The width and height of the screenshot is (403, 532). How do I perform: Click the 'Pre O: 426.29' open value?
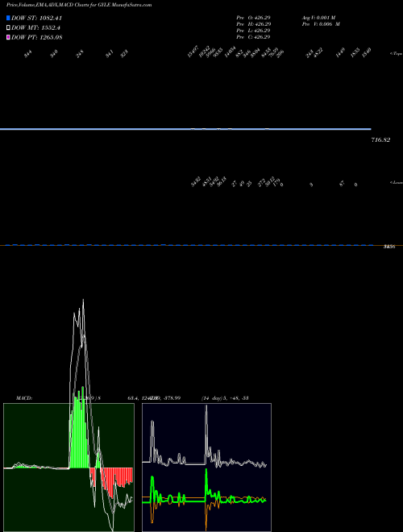(253, 17)
